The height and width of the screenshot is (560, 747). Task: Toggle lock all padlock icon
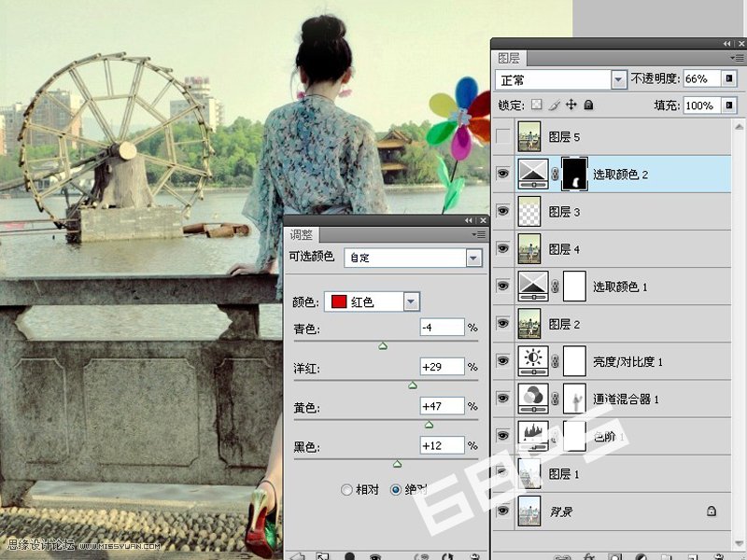(x=588, y=105)
